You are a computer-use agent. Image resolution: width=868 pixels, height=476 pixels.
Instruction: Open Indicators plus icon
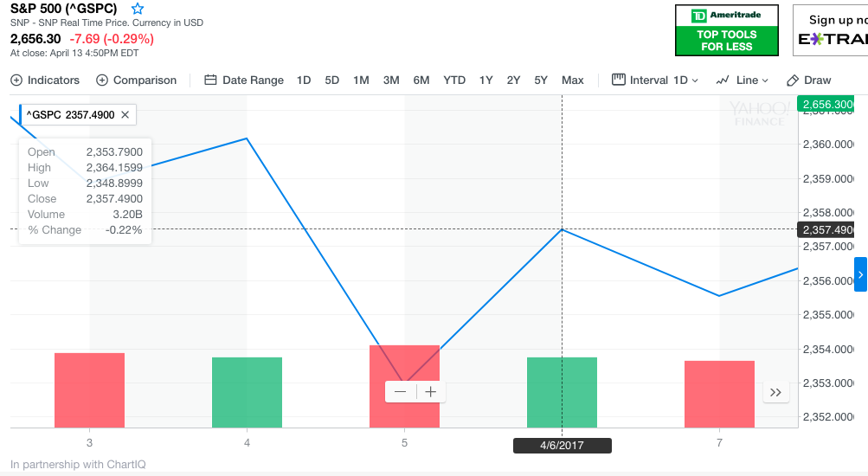point(16,80)
